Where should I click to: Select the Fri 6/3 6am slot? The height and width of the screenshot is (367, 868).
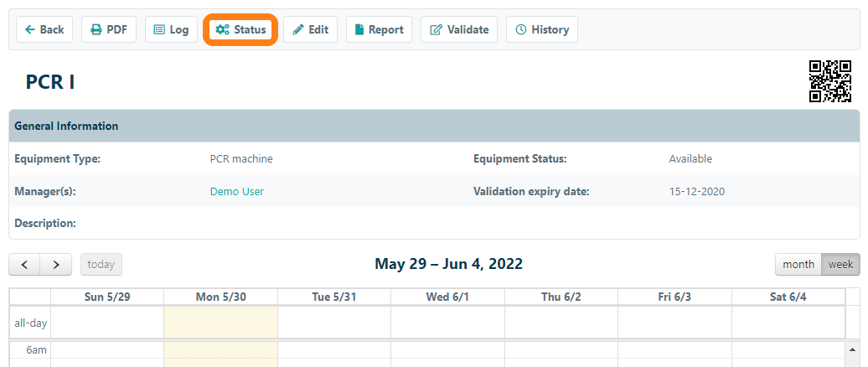[x=674, y=350]
